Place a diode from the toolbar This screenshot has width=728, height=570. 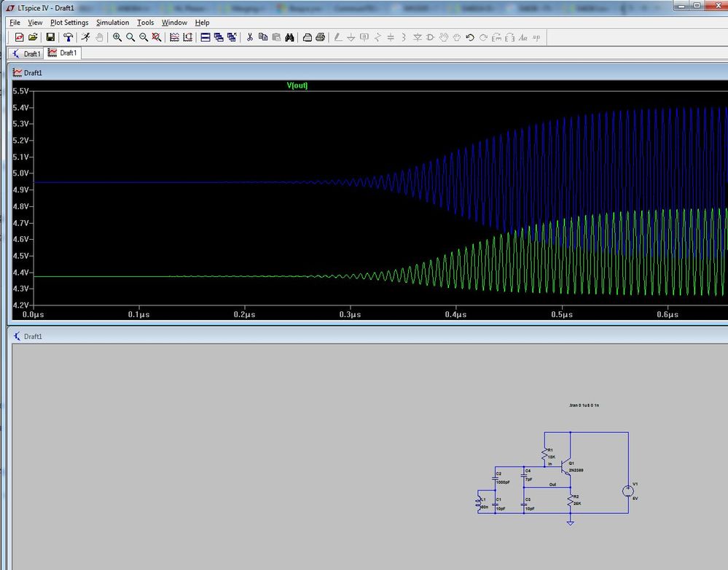[x=417, y=37]
